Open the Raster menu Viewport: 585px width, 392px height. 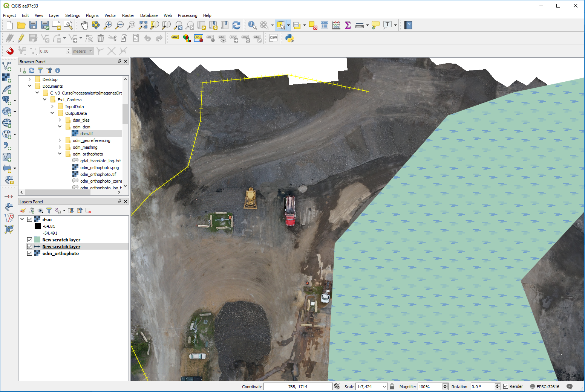(128, 15)
